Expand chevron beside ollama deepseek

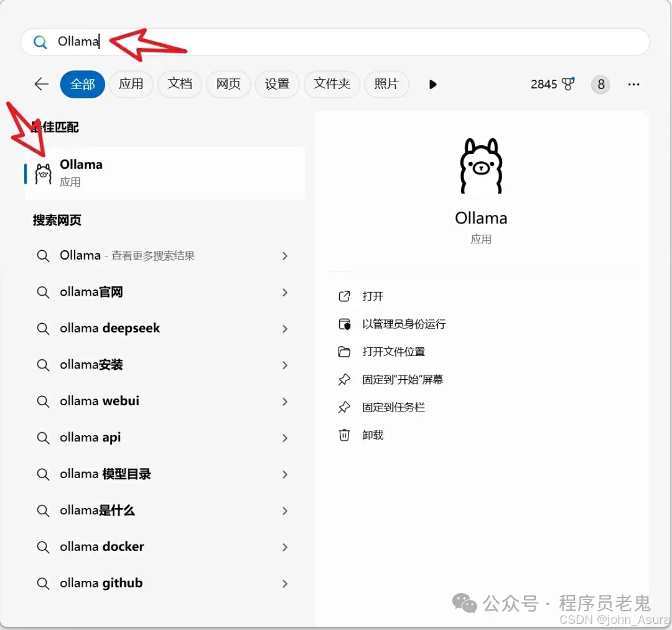pyautogui.click(x=285, y=329)
